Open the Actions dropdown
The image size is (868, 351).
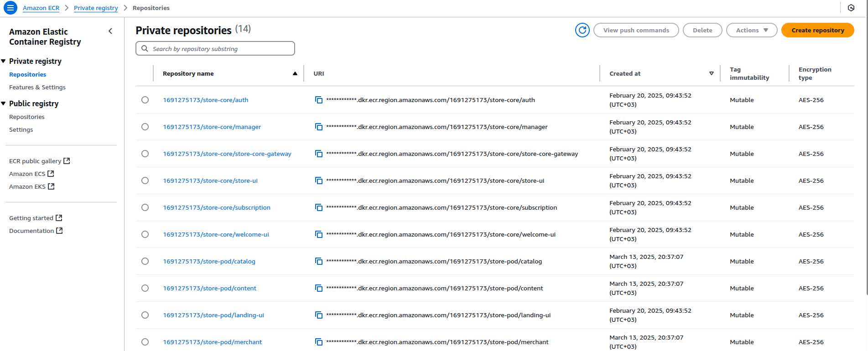(752, 30)
